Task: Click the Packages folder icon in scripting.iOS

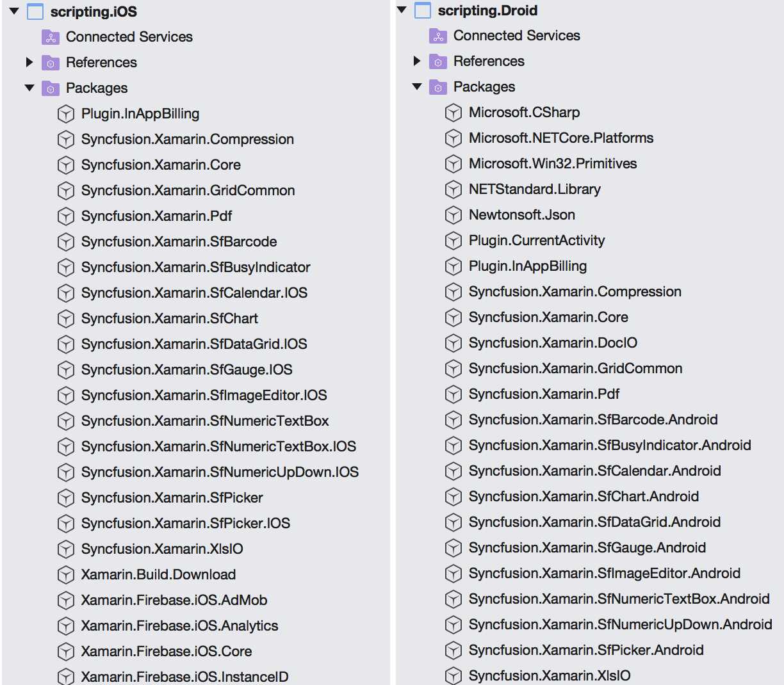Action: tap(50, 88)
